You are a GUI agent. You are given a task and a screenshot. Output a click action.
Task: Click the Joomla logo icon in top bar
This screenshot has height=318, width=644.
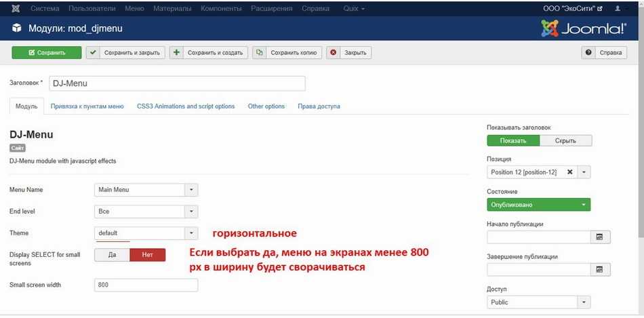click(x=16, y=9)
